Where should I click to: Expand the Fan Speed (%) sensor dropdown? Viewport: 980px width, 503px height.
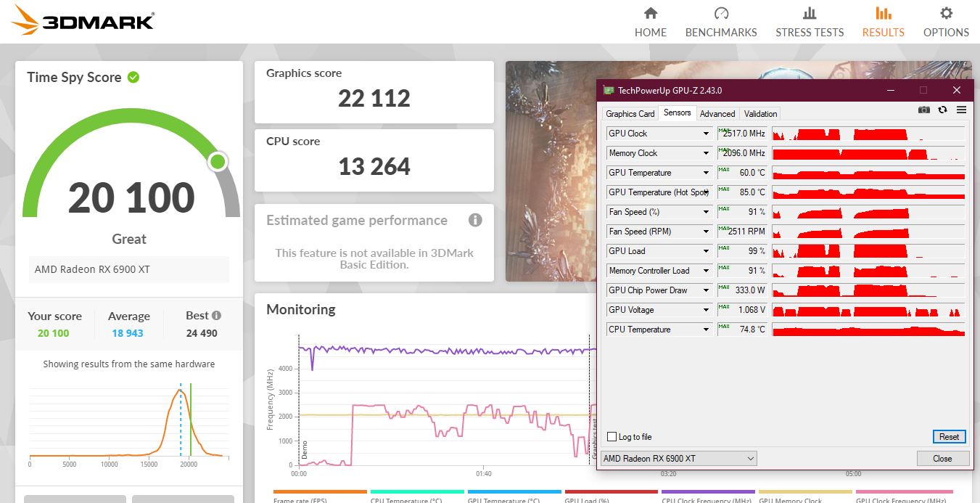[706, 212]
